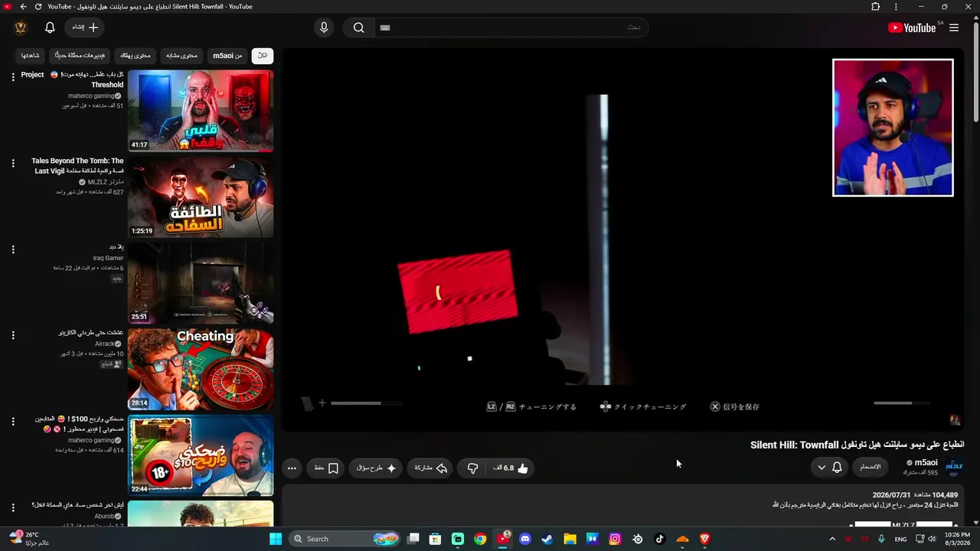This screenshot has height=551, width=980.
Task: Dislike the video with thumbs down
Action: pyautogui.click(x=473, y=468)
